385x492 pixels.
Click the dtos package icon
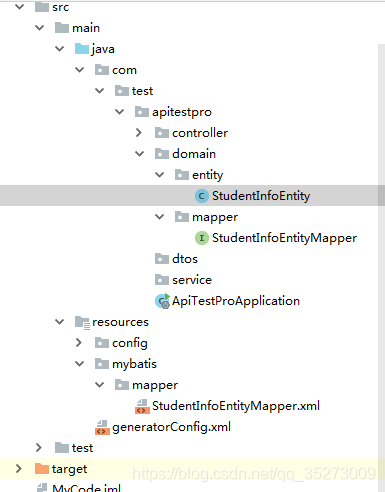[162, 259]
